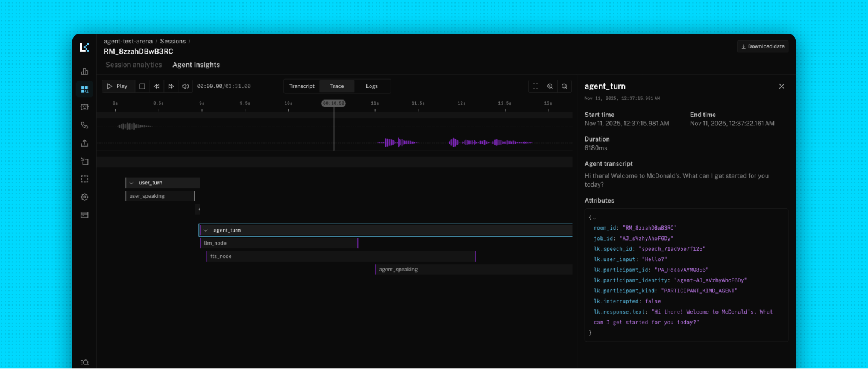Zoom out on the trace timeline
This screenshot has width=868, height=369.
(564, 86)
